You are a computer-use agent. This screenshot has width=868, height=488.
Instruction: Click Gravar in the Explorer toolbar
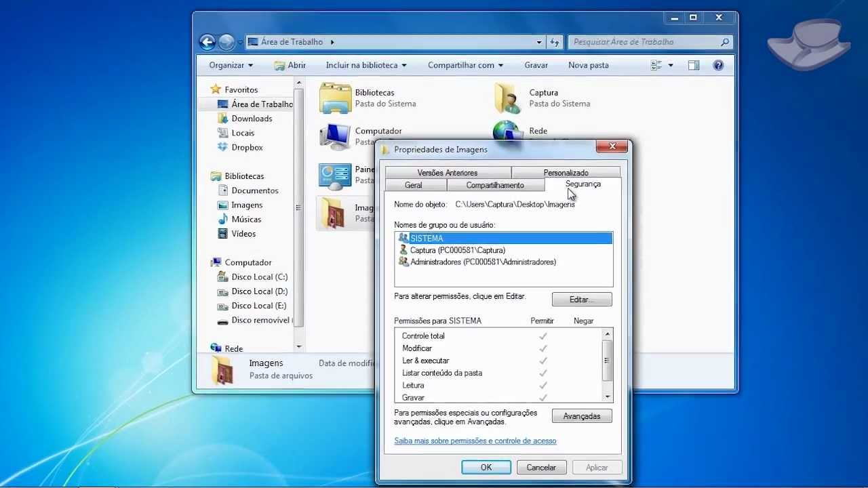pyautogui.click(x=536, y=65)
